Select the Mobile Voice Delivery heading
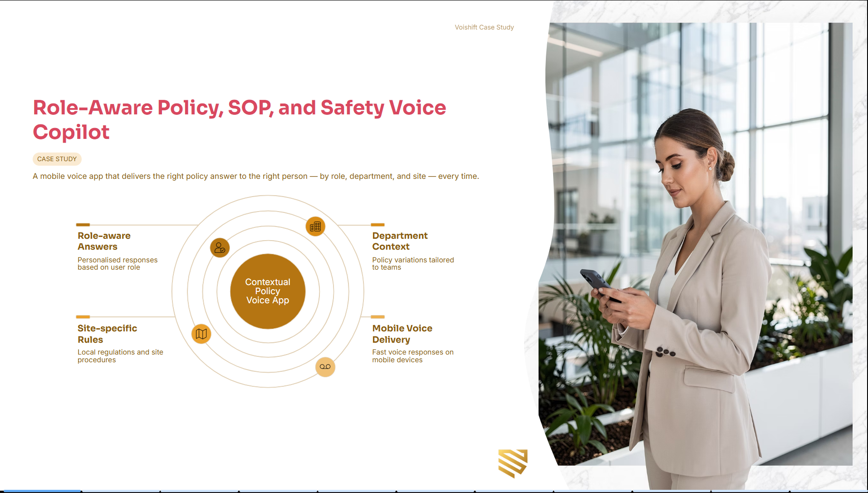Image resolution: width=868 pixels, height=493 pixels. click(x=402, y=334)
